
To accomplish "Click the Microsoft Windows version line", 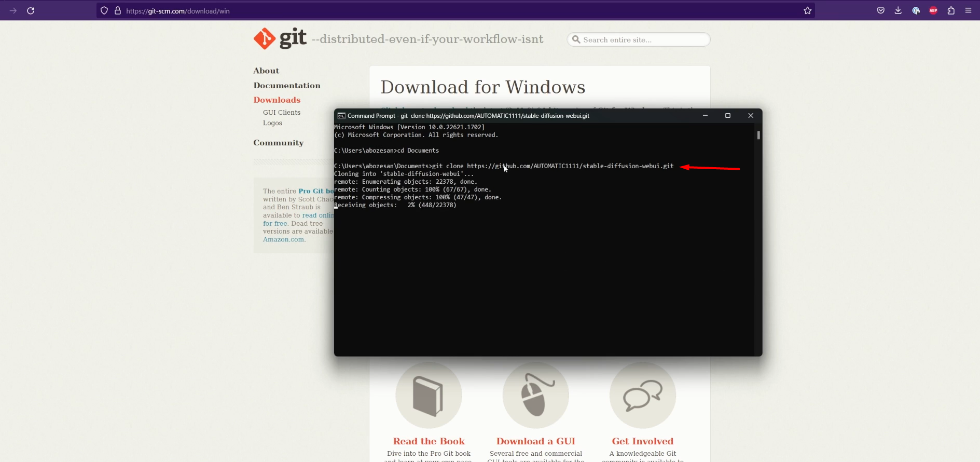I will tap(409, 127).
